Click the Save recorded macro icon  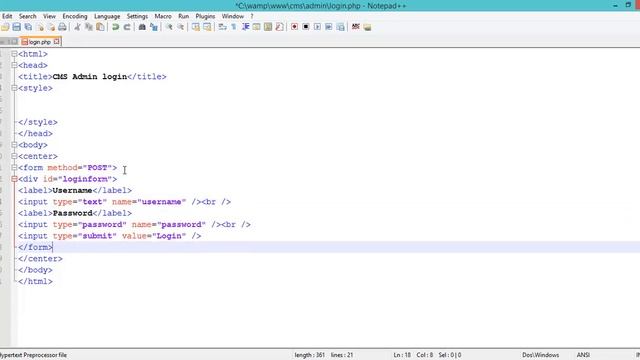(x=340, y=27)
